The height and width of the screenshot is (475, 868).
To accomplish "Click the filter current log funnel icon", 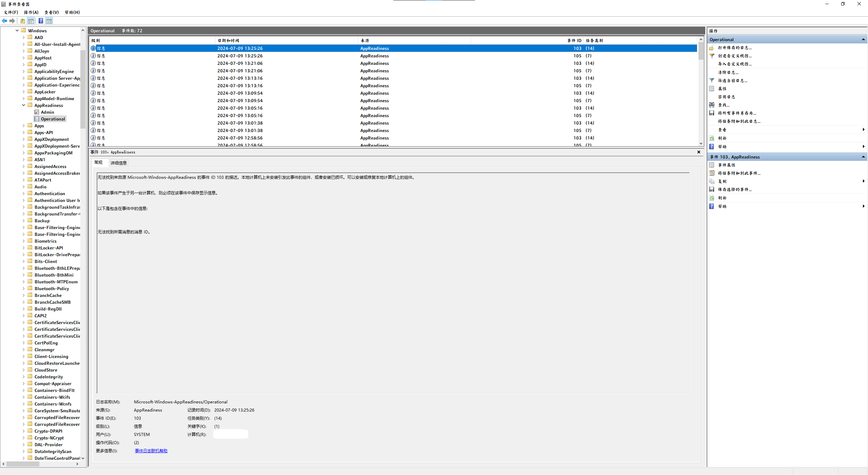I will click(x=712, y=81).
